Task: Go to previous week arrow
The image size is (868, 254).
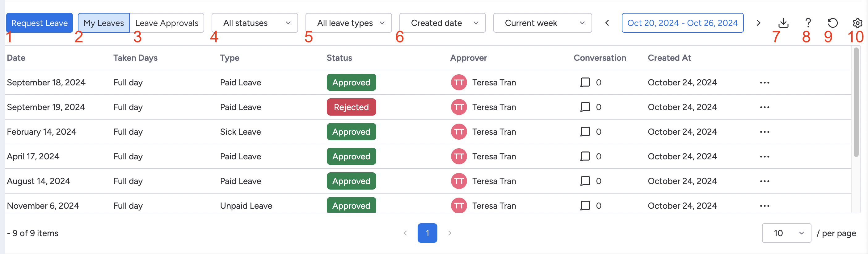Action: 607,23
